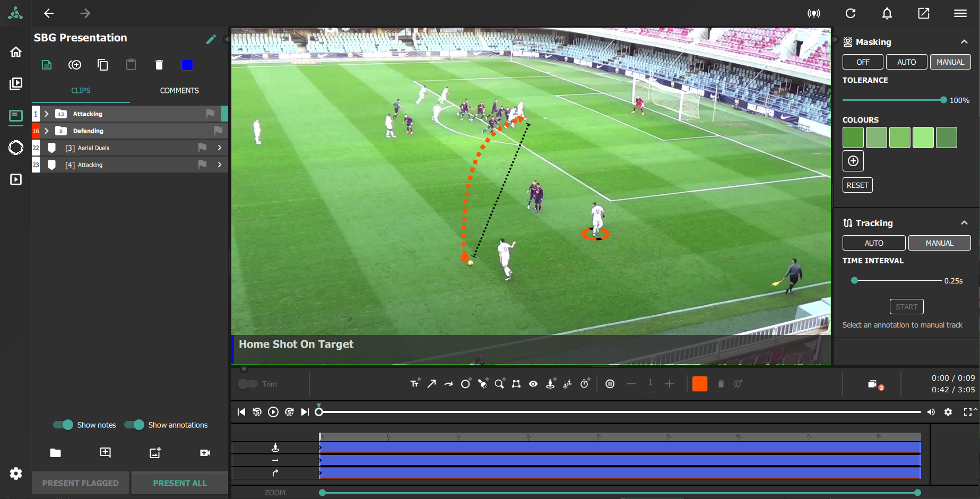Go to Home in left sidebar
Viewport: 980px width, 499px height.
click(x=16, y=52)
